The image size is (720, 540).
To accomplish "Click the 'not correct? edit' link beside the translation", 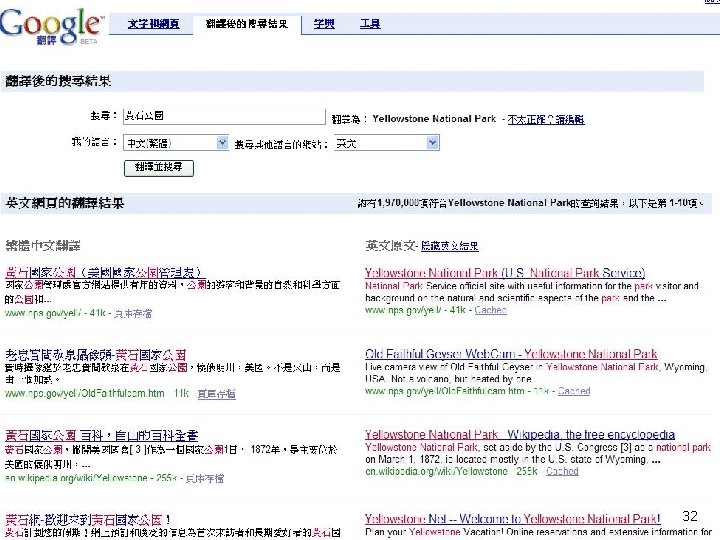I will (546, 120).
